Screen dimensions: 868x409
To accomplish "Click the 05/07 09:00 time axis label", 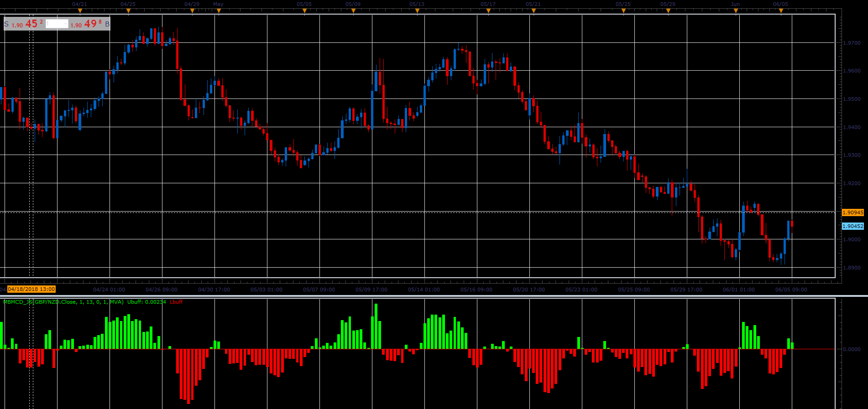I will [x=319, y=290].
